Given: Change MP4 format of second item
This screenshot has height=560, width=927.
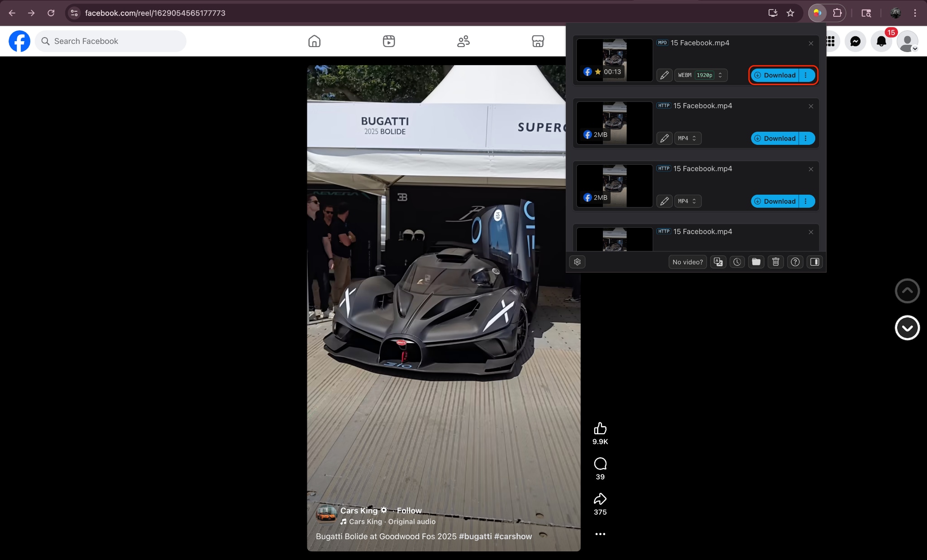Looking at the screenshot, I should (688, 138).
